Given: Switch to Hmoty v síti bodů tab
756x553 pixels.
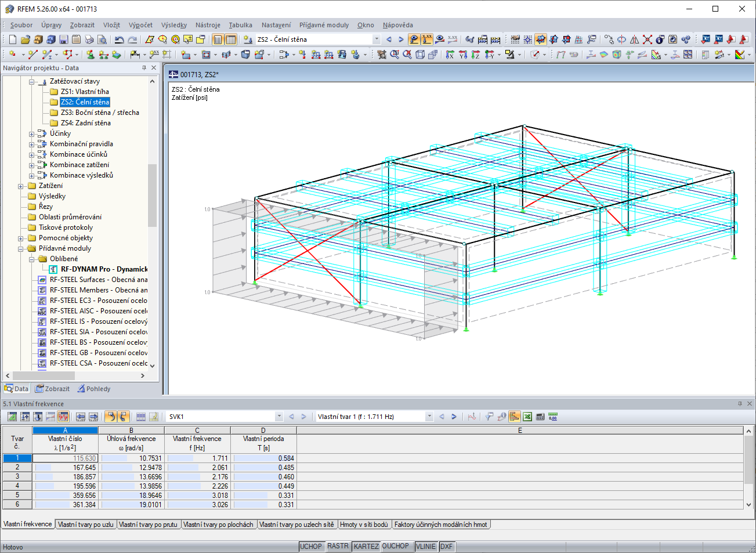Looking at the screenshot, I should pos(364,525).
